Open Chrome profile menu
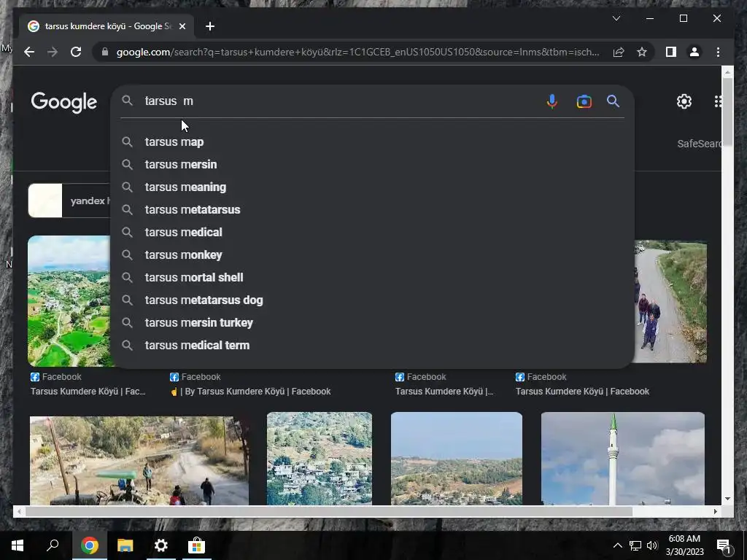The image size is (747, 560). coord(694,52)
